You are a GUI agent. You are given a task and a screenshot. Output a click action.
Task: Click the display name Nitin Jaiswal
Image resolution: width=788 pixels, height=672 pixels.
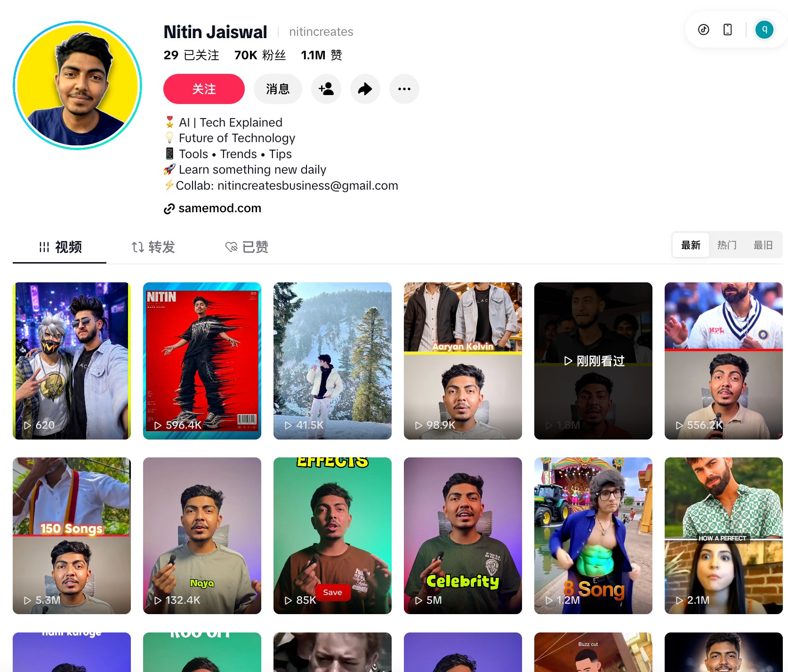point(215,32)
